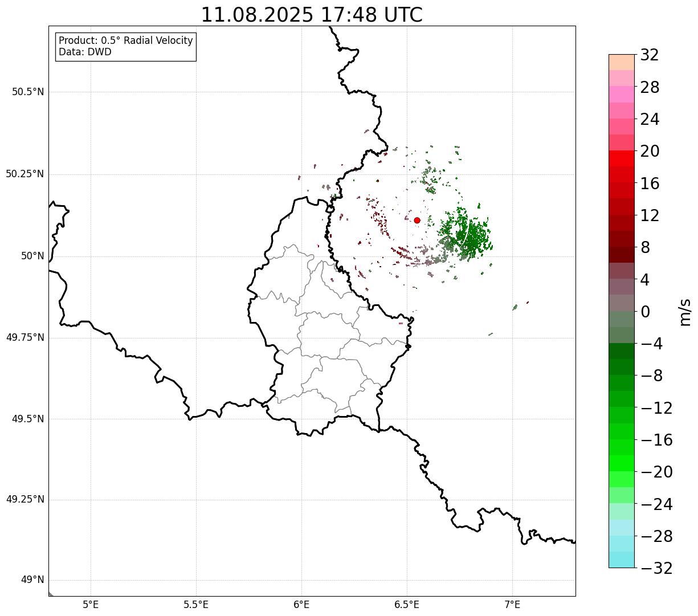The height and width of the screenshot is (616, 698).
Task: Click the colorbar tick label −16
Action: point(656,440)
